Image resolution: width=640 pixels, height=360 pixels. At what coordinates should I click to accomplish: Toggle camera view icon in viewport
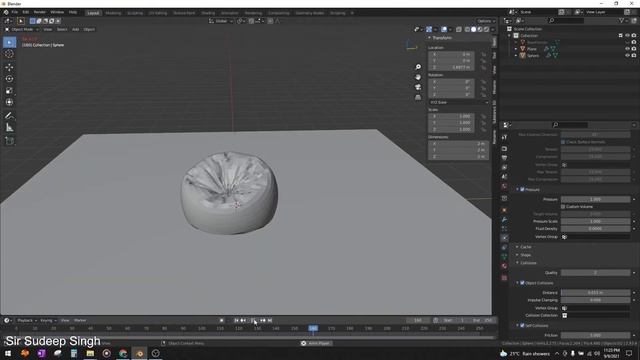tap(418, 87)
